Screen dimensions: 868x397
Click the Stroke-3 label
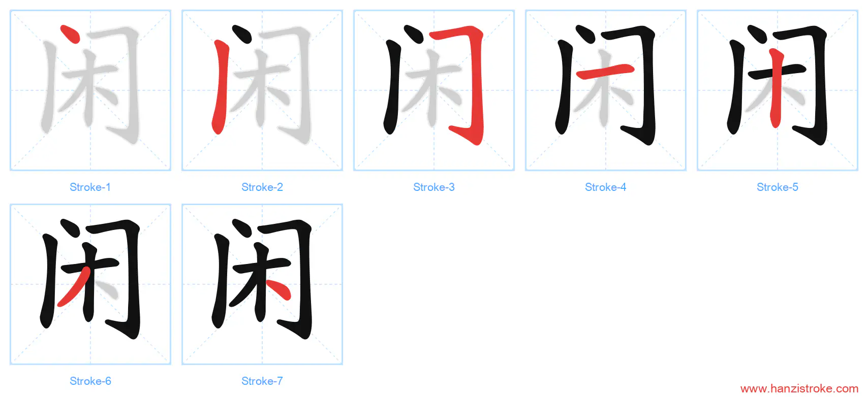tap(434, 187)
